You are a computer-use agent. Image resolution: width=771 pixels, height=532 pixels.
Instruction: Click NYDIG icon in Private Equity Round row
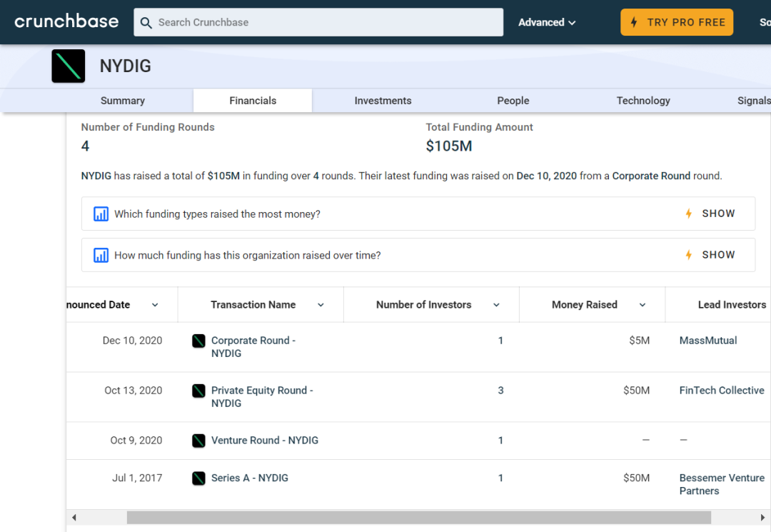pos(199,391)
